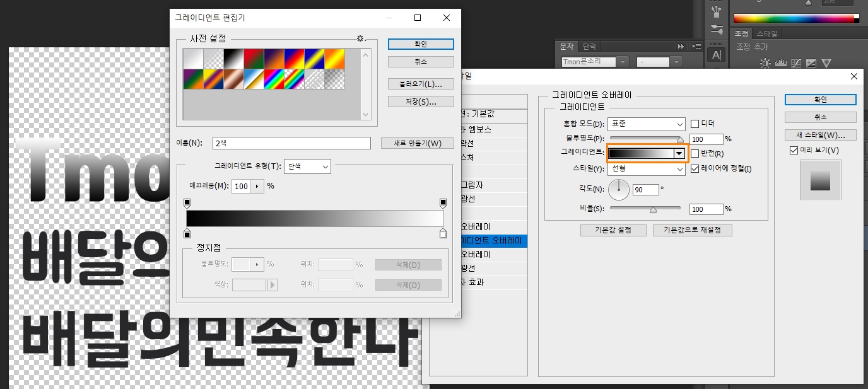Choose the Orange, Yellow, Orange preset
868x389 pixels.
(334, 59)
